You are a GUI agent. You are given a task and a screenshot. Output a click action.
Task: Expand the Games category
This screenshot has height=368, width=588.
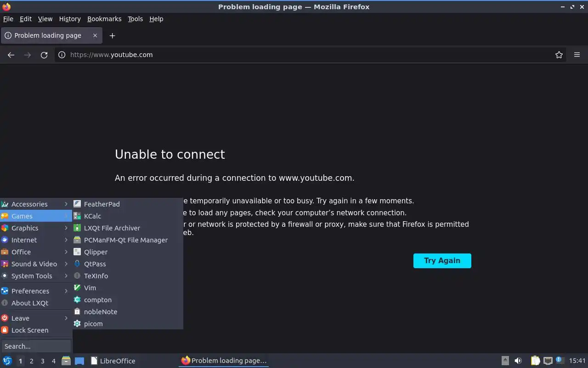pyautogui.click(x=36, y=216)
